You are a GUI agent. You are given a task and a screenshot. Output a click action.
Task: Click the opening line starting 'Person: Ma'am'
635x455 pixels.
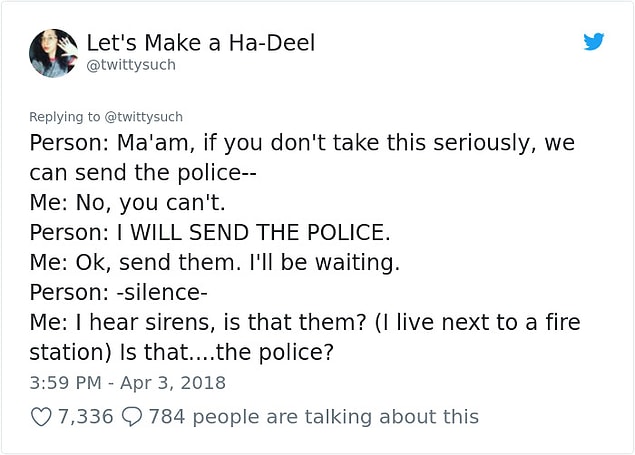coord(302,143)
